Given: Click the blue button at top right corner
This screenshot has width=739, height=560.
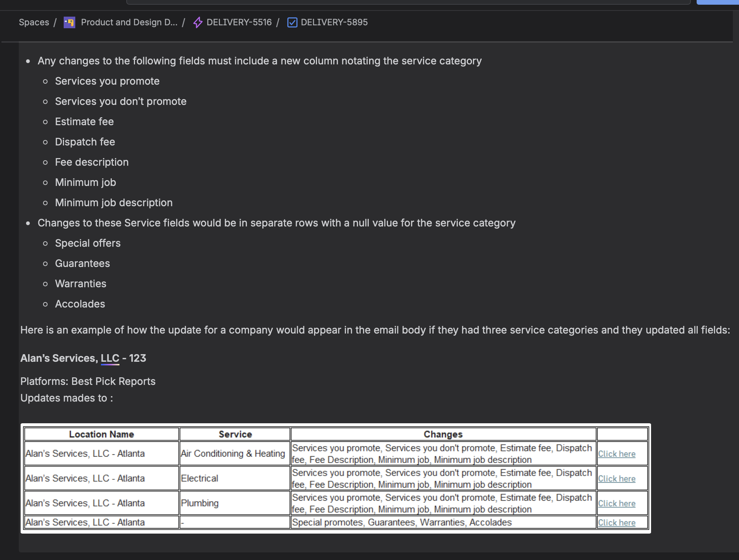Looking at the screenshot, I should coord(718,2).
